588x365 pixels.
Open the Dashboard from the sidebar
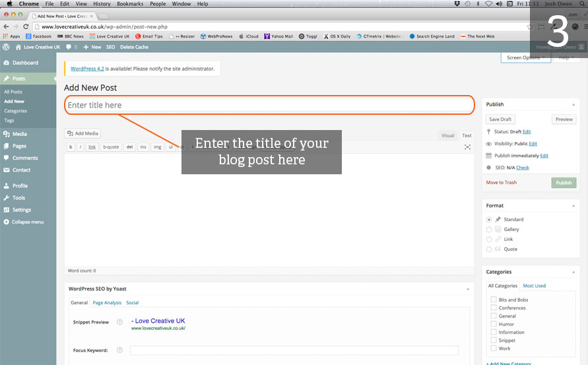click(25, 63)
